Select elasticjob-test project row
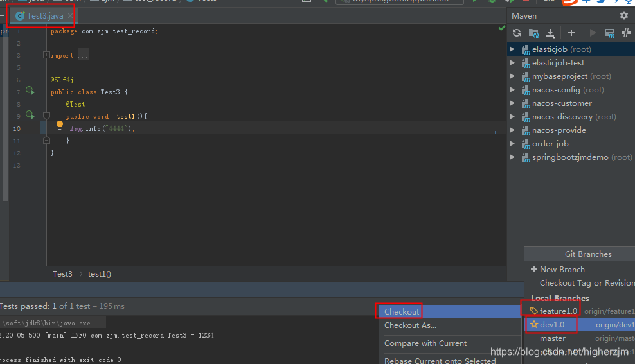 pyautogui.click(x=571, y=63)
